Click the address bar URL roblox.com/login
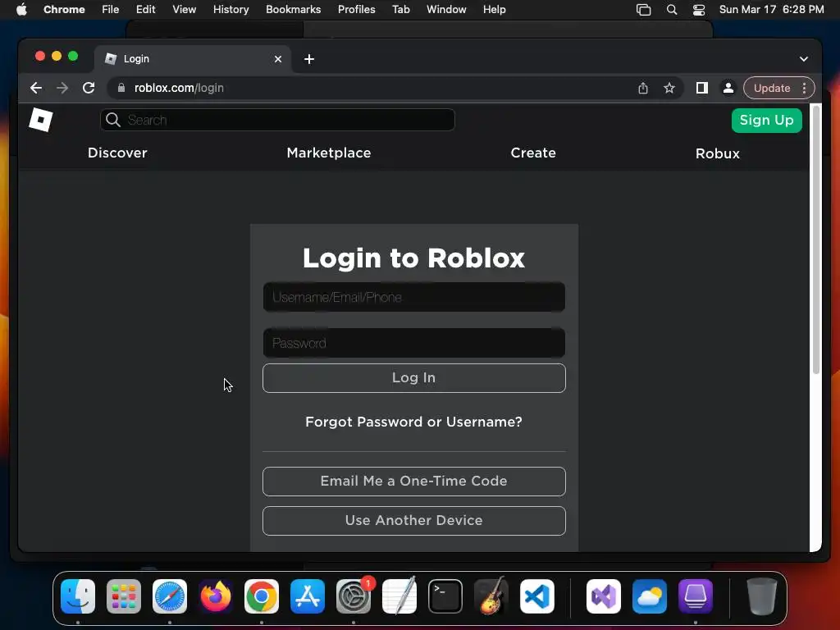 [179, 88]
